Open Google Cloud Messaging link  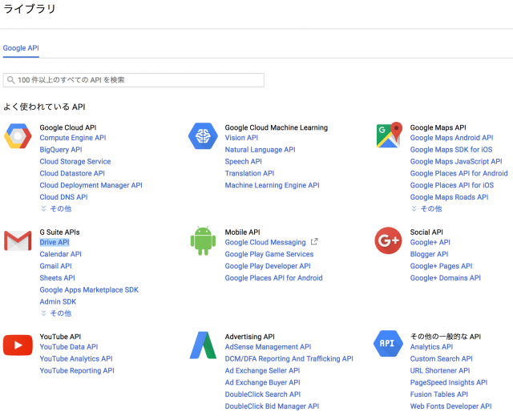(x=265, y=242)
